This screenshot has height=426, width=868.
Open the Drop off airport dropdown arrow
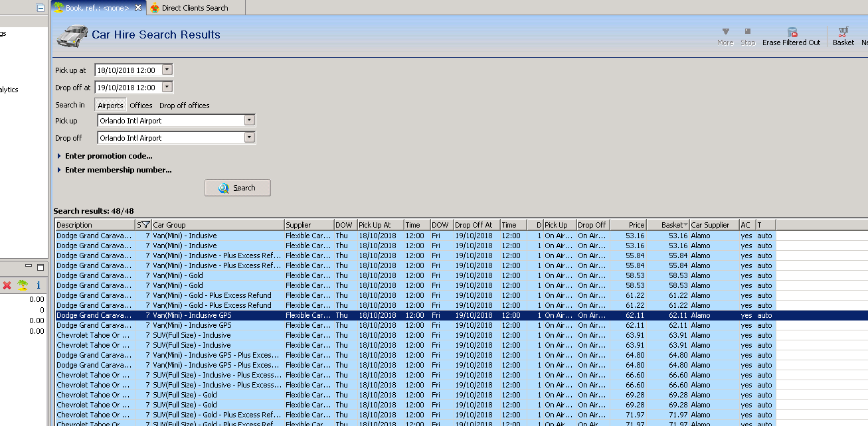coord(250,138)
